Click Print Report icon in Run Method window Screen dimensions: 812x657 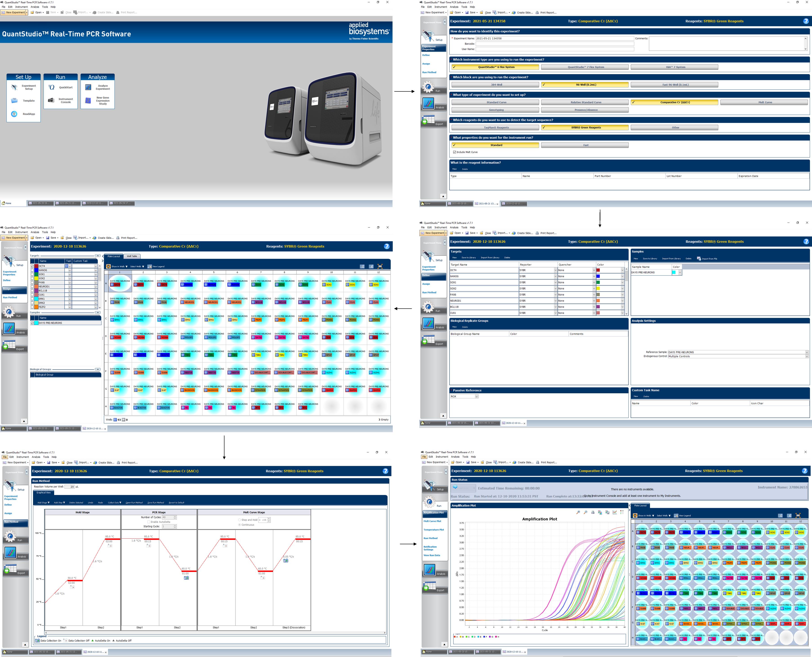coord(118,462)
